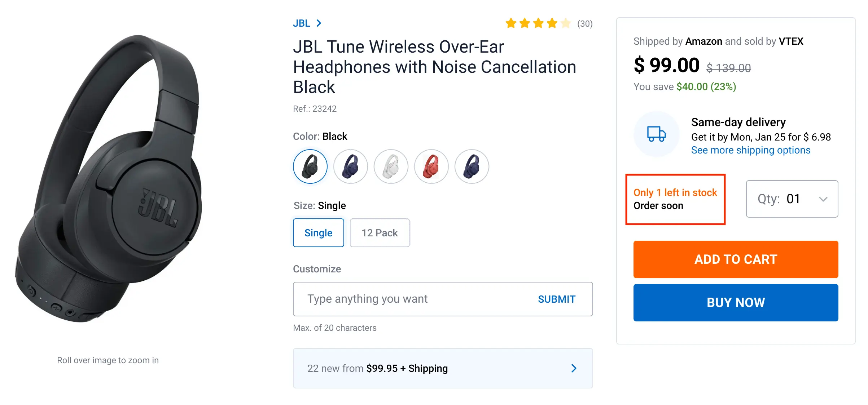The image size is (868, 405).
Task: Pick the red headphone color option
Action: coord(431,166)
